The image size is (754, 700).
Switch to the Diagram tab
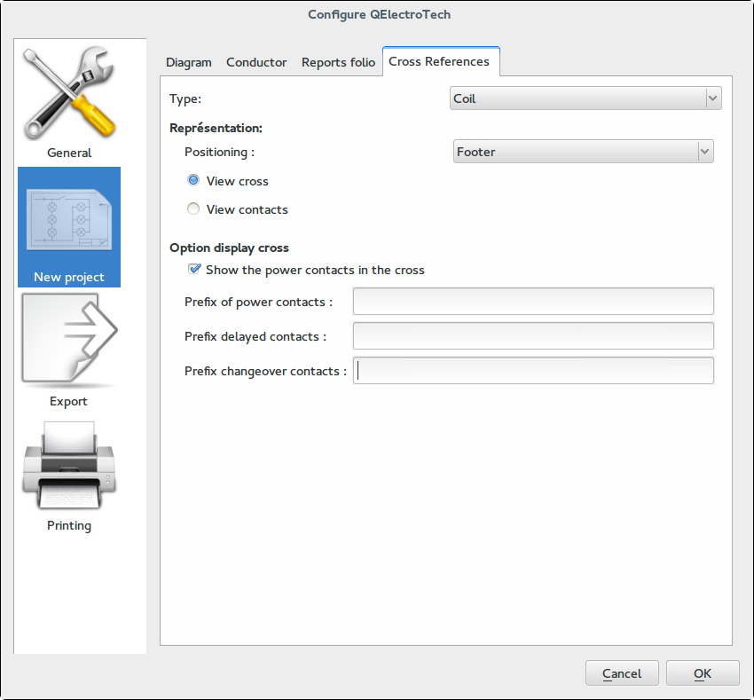click(x=188, y=62)
